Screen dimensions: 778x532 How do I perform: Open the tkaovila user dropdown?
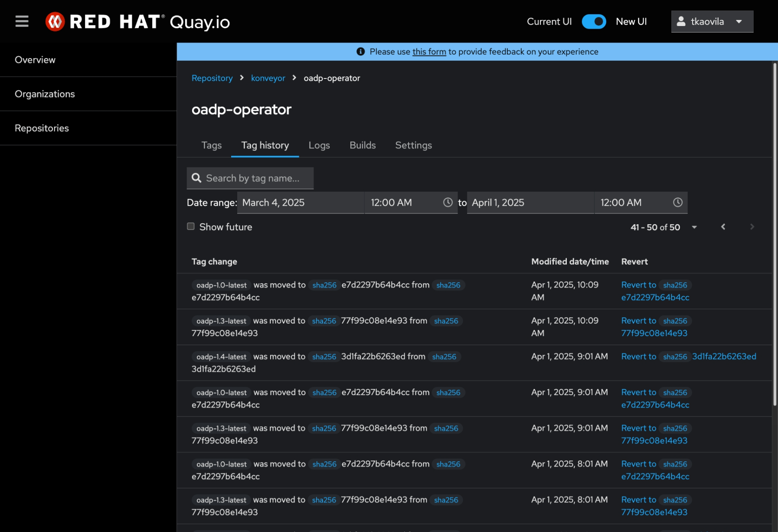point(712,22)
